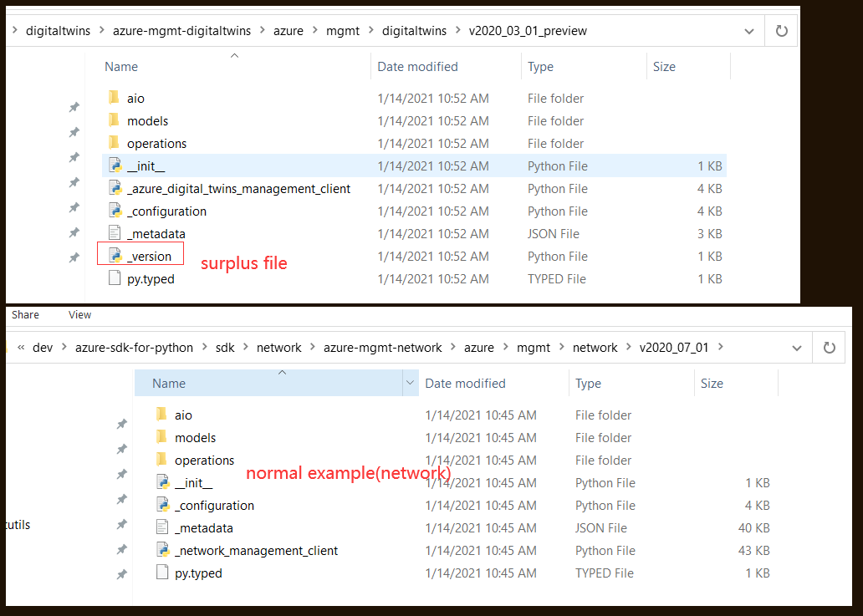
Task: Expand chevron after azure-mgmt-network breadcrumb
Action: (x=453, y=347)
